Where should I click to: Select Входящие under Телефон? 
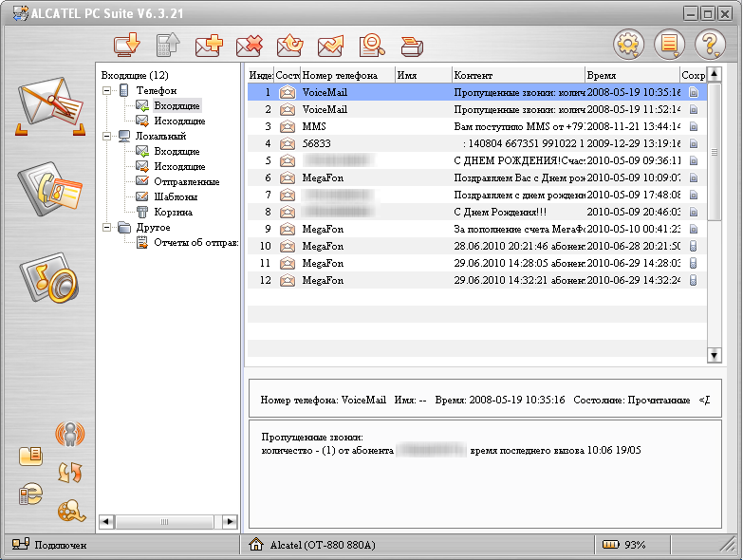[176, 105]
